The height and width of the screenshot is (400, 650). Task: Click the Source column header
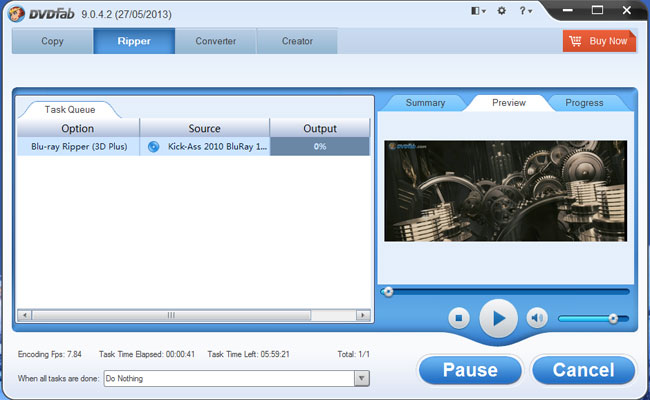204,128
